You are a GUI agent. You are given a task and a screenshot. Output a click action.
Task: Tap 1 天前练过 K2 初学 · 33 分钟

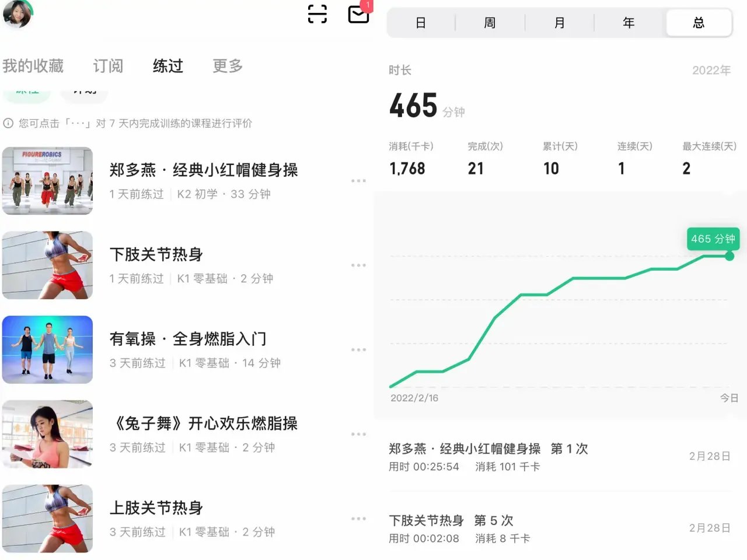[x=190, y=194]
